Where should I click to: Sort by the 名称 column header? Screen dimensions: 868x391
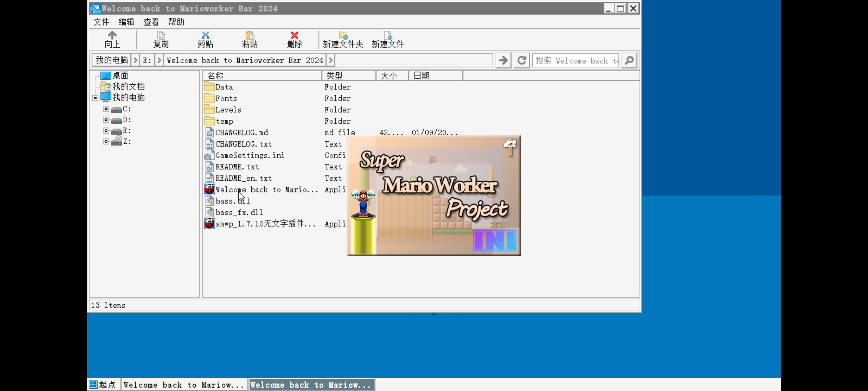pos(262,75)
